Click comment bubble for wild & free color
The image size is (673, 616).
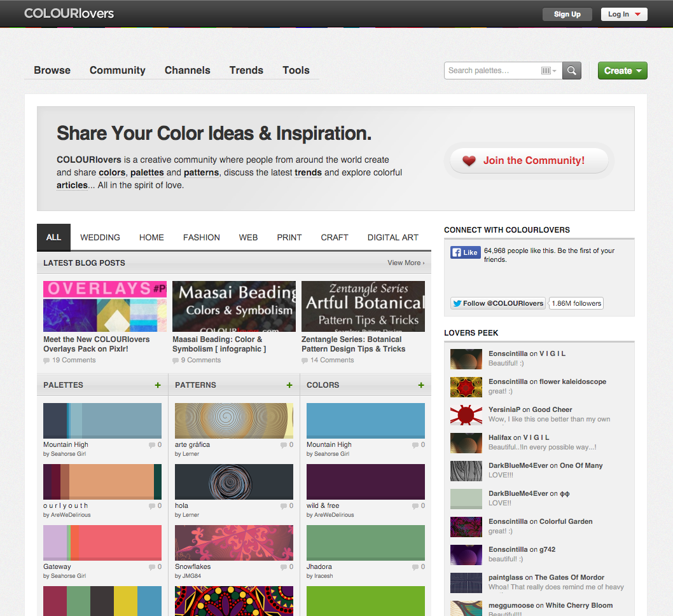pos(415,506)
